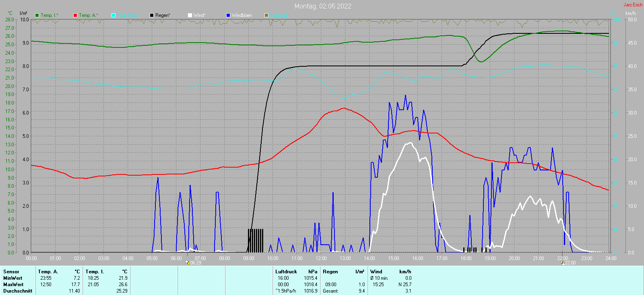Click the sunset icon at 22:00
This screenshot has width=644, height=295.
tap(562, 262)
